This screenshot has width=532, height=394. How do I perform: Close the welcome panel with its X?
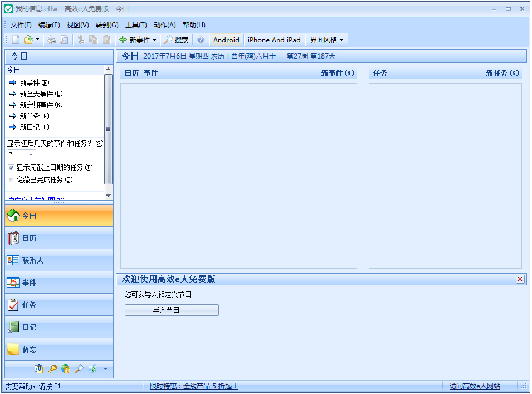[521, 279]
